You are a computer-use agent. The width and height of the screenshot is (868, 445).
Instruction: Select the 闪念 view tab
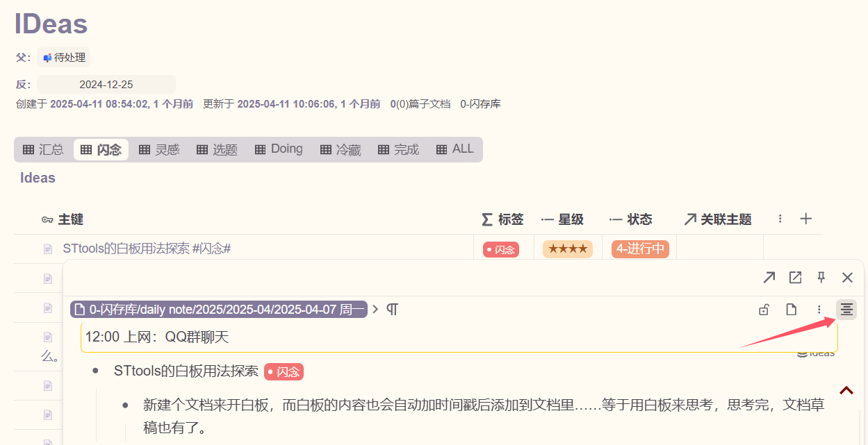[x=101, y=149]
